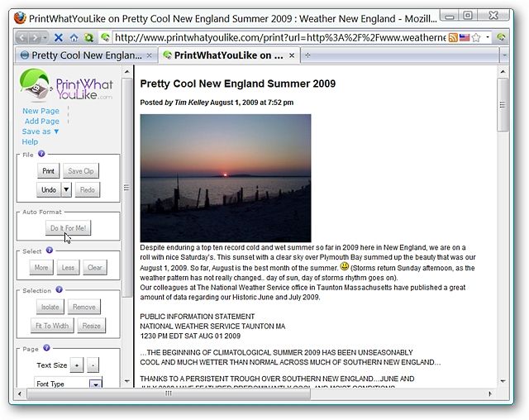Click the US flag icon in address bar
This screenshot has height=420, width=529.
[x=465, y=37]
